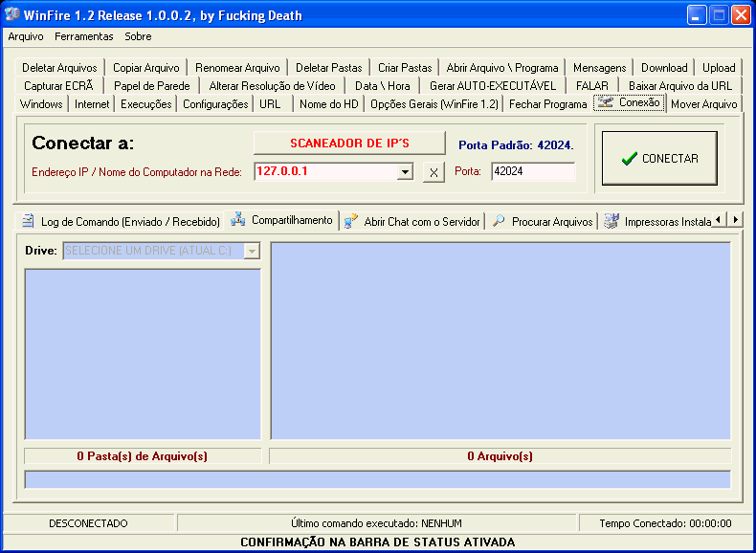The height and width of the screenshot is (553, 756).
Task: Open the Arquivo menu
Action: click(26, 36)
